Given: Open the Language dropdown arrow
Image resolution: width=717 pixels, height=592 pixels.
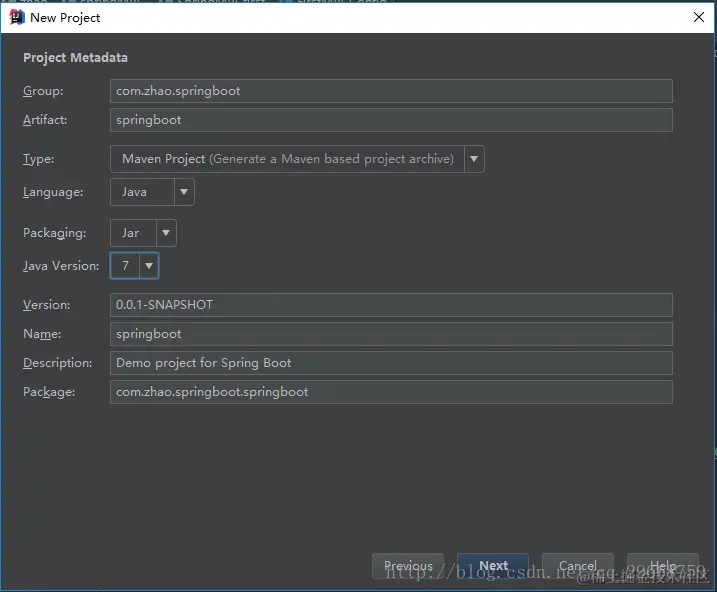Looking at the screenshot, I should pyautogui.click(x=184, y=192).
